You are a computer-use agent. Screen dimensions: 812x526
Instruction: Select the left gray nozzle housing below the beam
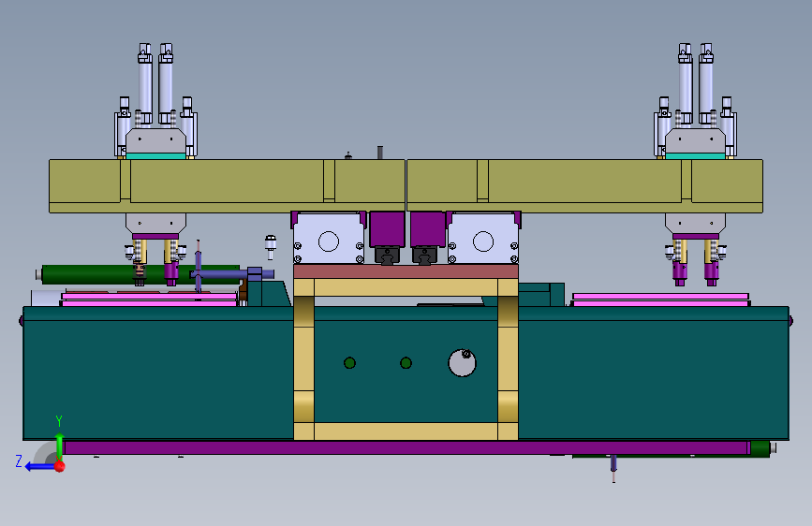tap(155, 223)
